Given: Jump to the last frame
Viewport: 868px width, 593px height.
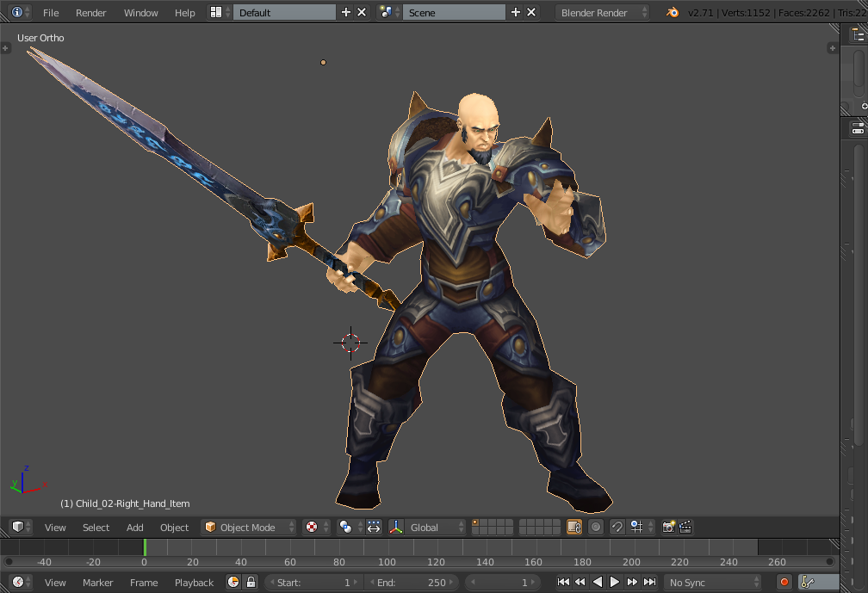Looking at the screenshot, I should point(649,582).
